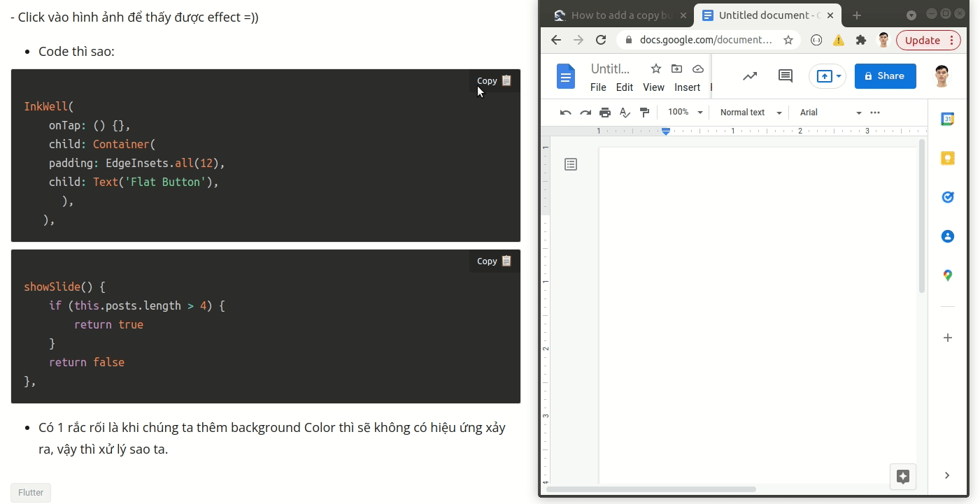Open spell check icon in toolbar
Screen dimensions: 980x504
click(x=625, y=113)
